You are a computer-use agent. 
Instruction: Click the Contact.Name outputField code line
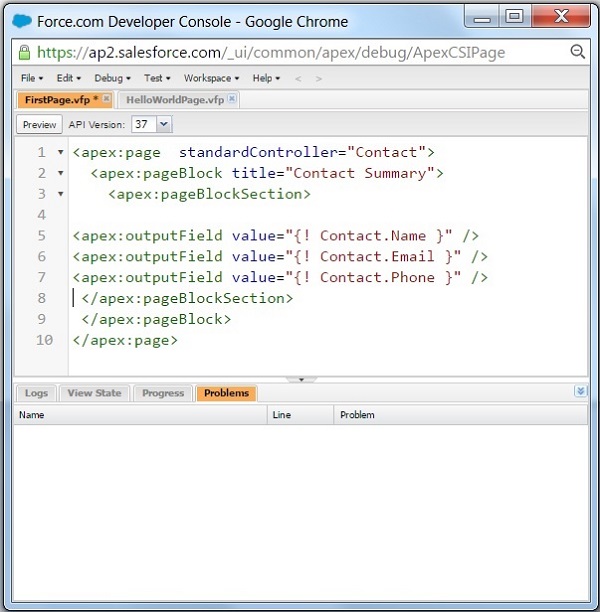(276, 236)
